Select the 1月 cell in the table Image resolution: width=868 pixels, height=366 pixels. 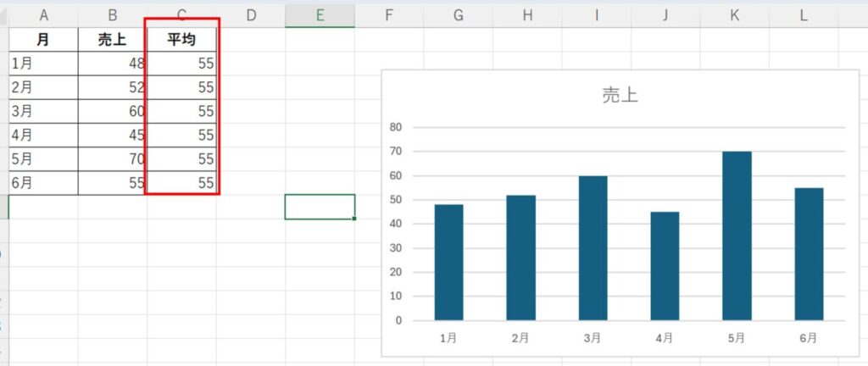43,64
